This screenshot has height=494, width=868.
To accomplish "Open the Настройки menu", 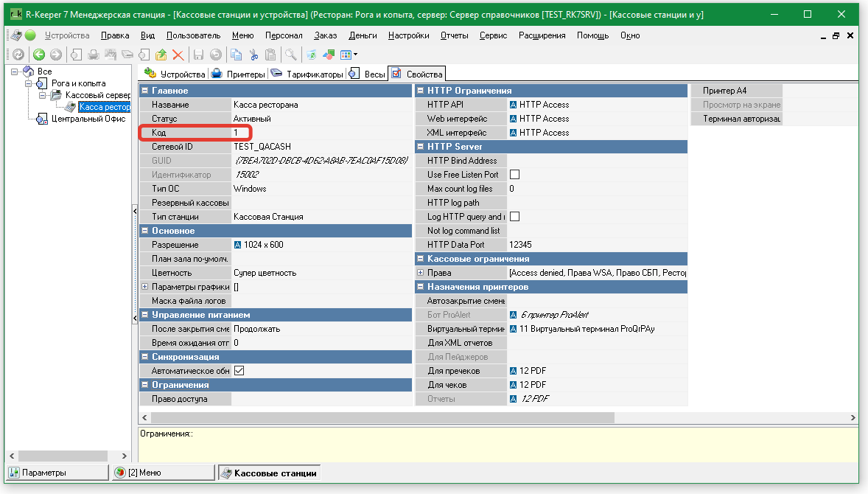I will 408,35.
